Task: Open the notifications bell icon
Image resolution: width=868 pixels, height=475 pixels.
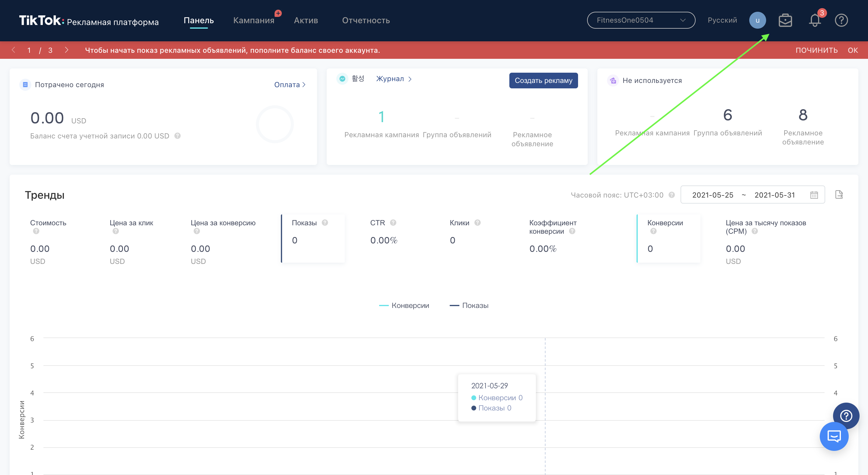Action: click(814, 21)
